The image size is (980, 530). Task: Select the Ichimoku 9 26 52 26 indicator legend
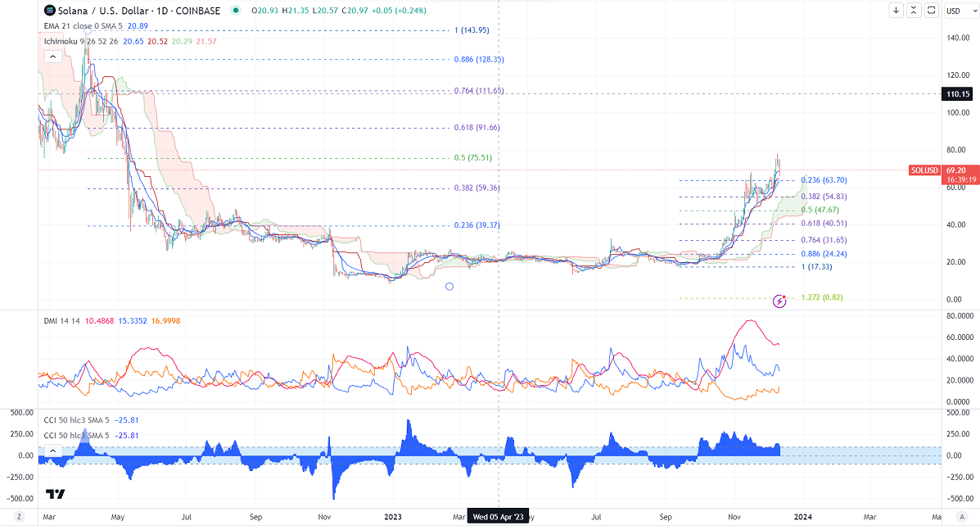(x=80, y=41)
